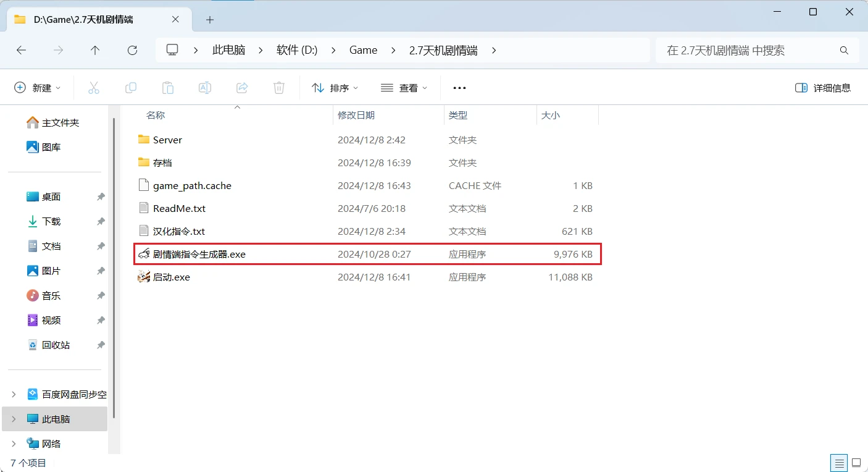Sort by 修改日期 column header
Viewport: 868px width, 472px height.
click(356, 115)
